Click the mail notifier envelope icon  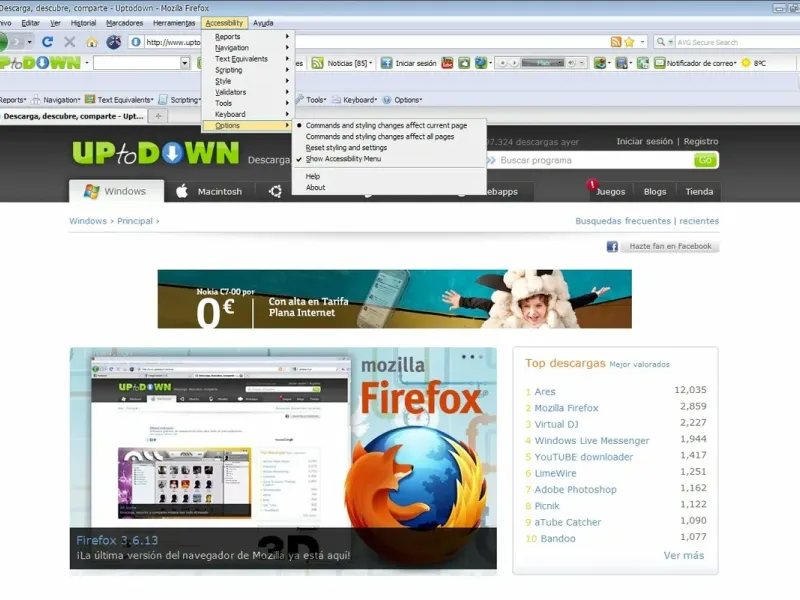[660, 63]
